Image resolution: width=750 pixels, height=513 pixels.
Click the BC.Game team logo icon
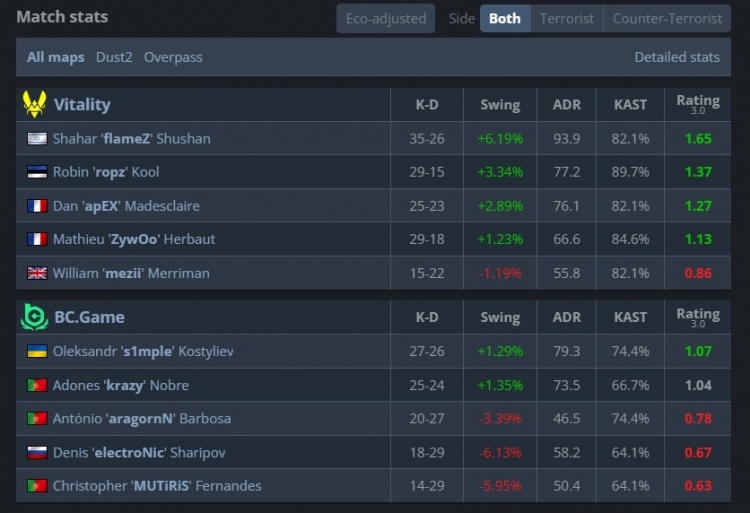(x=34, y=317)
